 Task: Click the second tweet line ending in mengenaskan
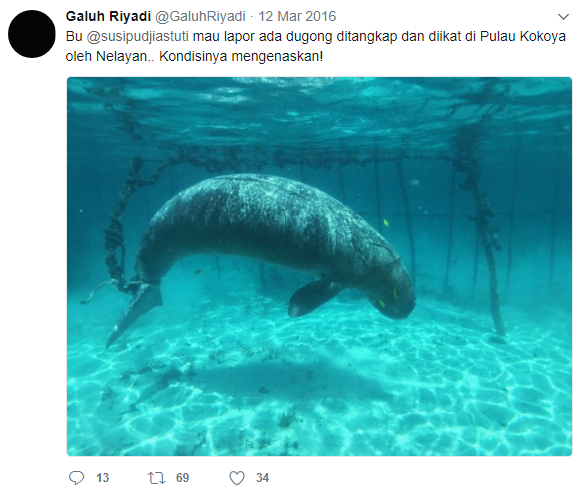194,56
